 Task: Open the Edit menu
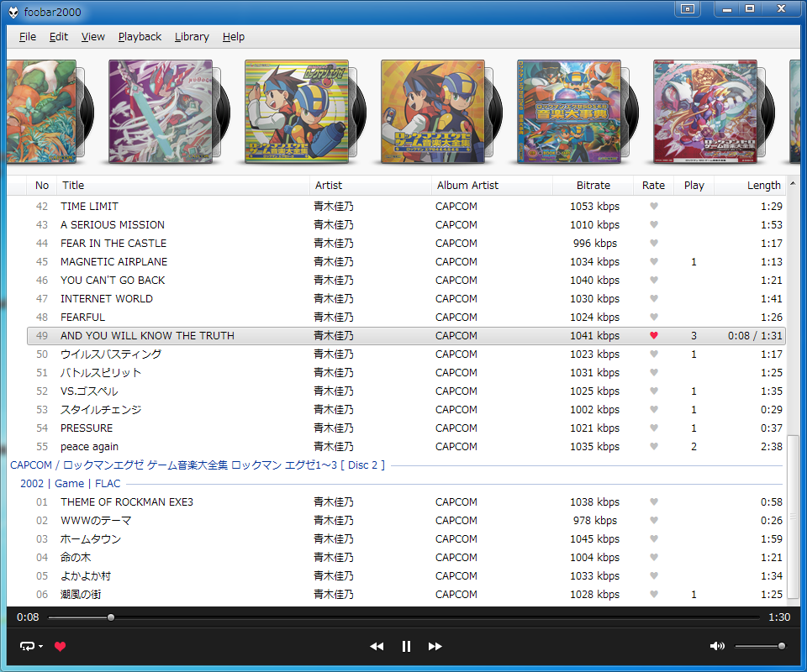pos(59,36)
